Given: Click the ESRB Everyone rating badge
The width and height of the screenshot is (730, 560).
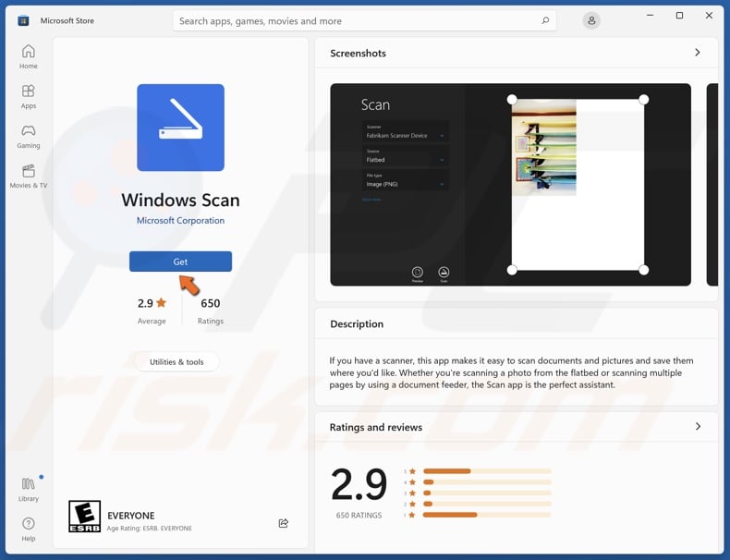Looking at the screenshot, I should (x=85, y=517).
